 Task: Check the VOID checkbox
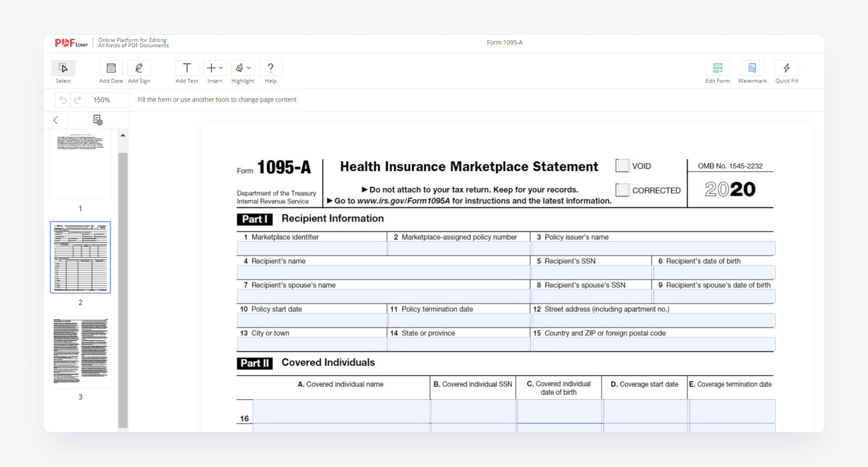622,166
